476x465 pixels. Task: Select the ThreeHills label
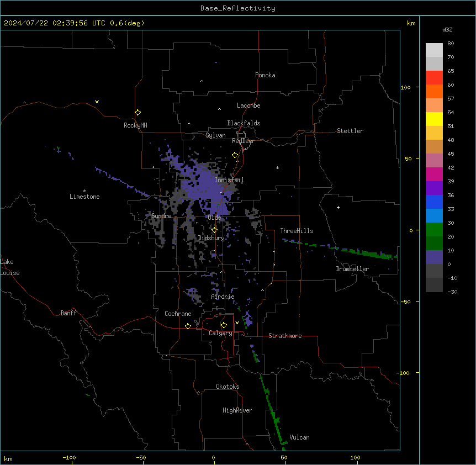coord(297,231)
